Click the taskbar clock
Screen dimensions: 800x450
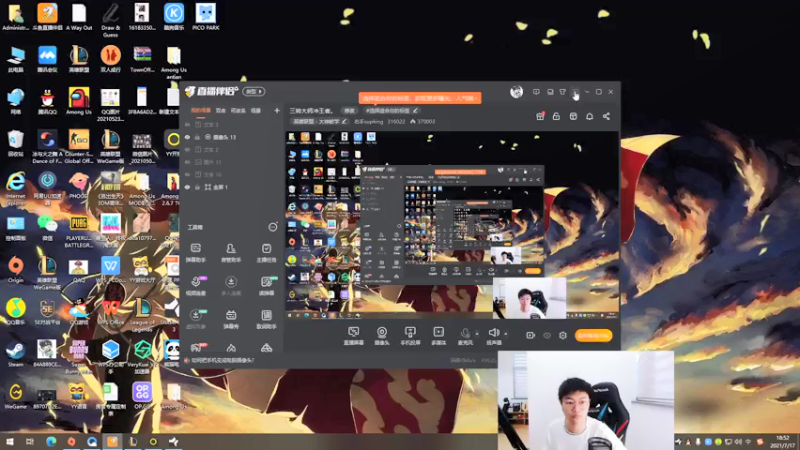tap(784, 442)
